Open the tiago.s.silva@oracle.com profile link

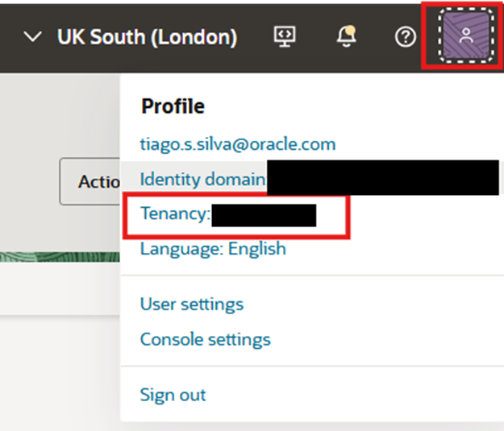pyautogui.click(x=238, y=144)
